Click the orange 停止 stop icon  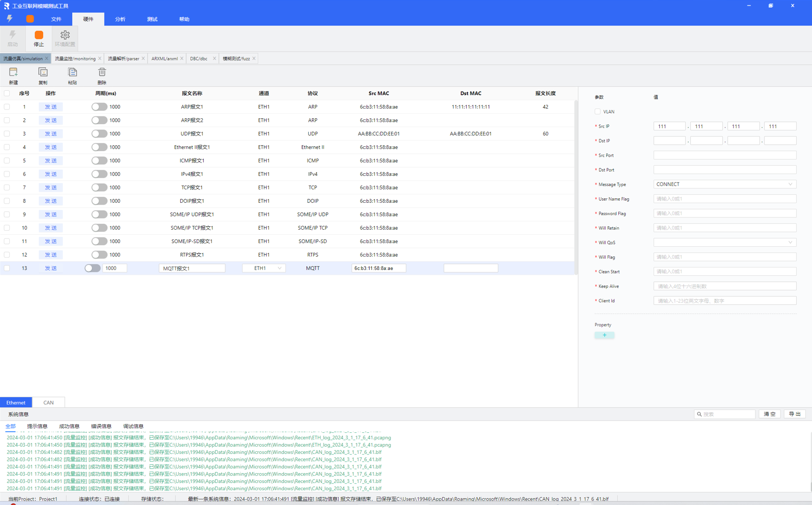[x=39, y=35]
